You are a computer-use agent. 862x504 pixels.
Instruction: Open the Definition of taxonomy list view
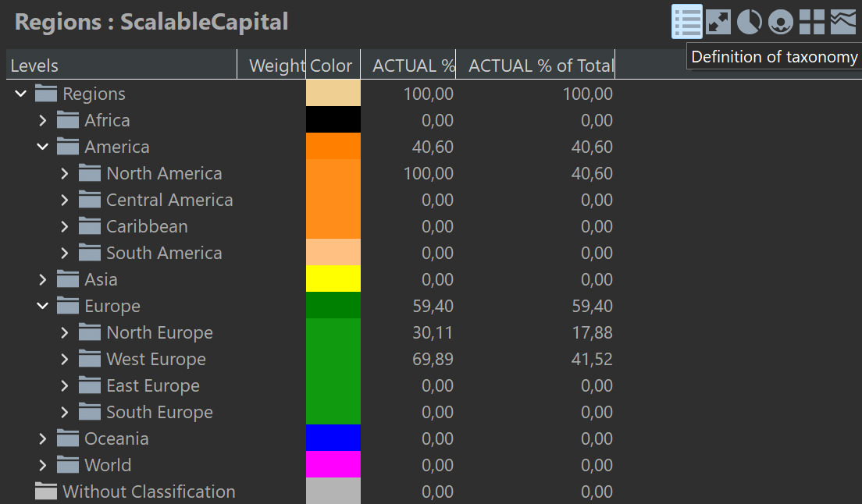coord(687,22)
